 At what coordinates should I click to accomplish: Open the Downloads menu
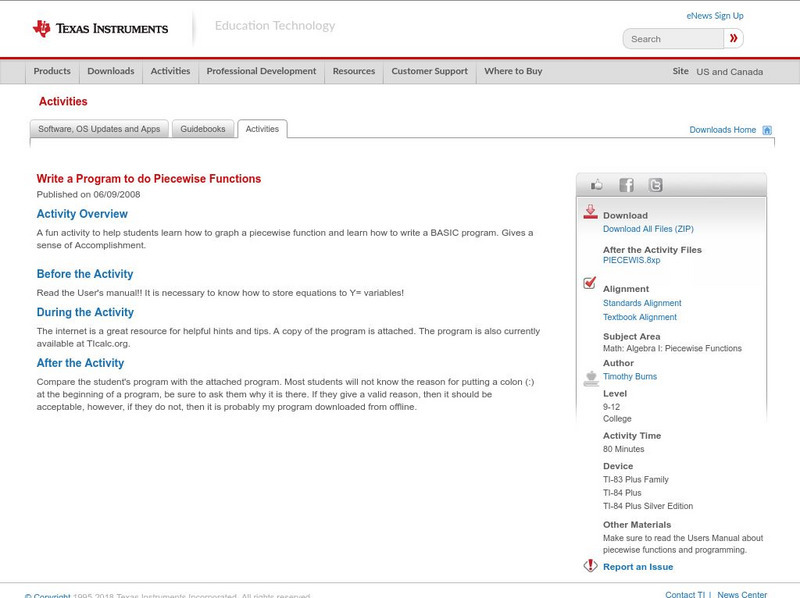point(111,71)
